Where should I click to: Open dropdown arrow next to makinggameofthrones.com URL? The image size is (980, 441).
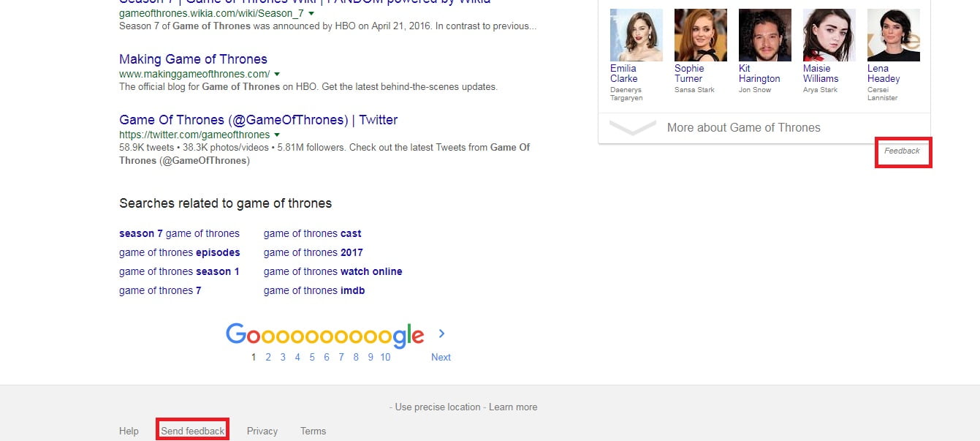[x=277, y=74]
